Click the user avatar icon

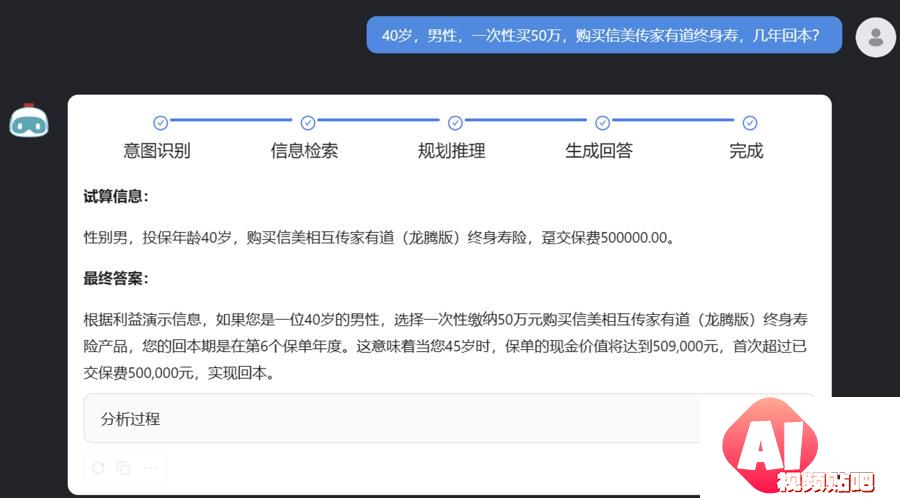(x=876, y=37)
